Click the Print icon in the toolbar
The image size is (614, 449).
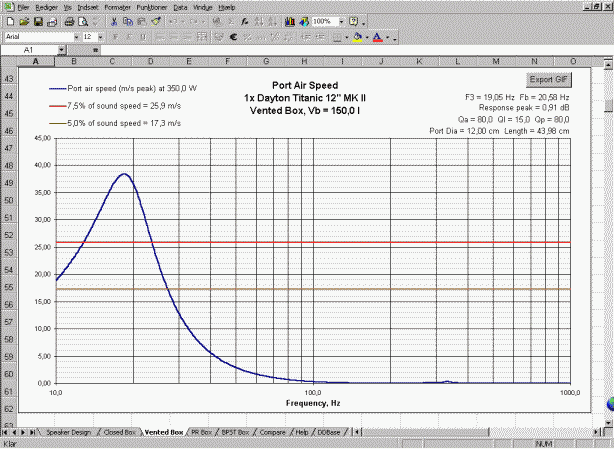pos(68,21)
